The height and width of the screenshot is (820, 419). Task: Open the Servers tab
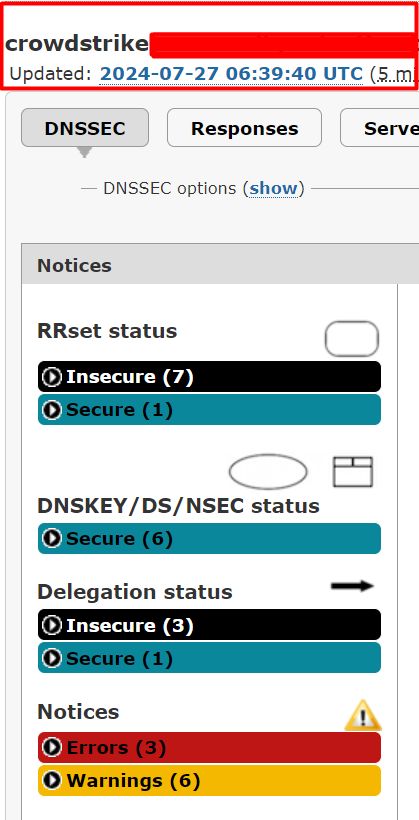tap(380, 128)
